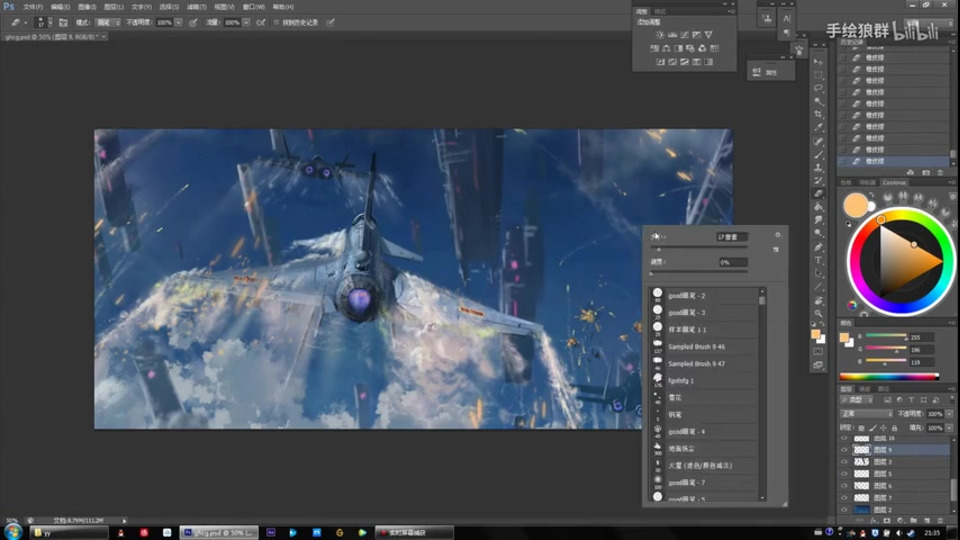Open the layer filter type dropdown
This screenshot has height=540, width=960.
(857, 400)
